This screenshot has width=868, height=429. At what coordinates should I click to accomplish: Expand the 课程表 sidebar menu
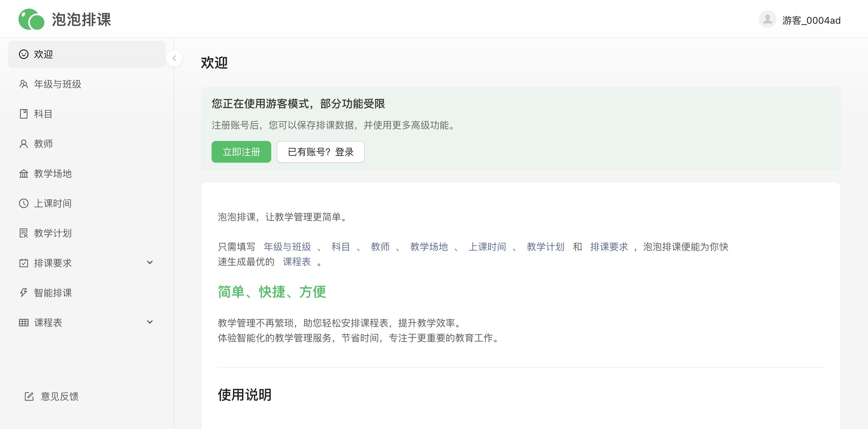click(150, 322)
